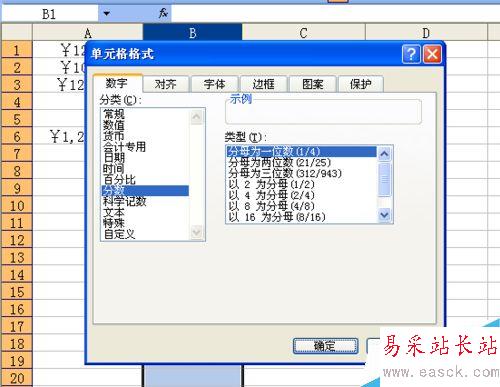Click the formula bar input area
The image size is (500, 387).
(335, 14)
